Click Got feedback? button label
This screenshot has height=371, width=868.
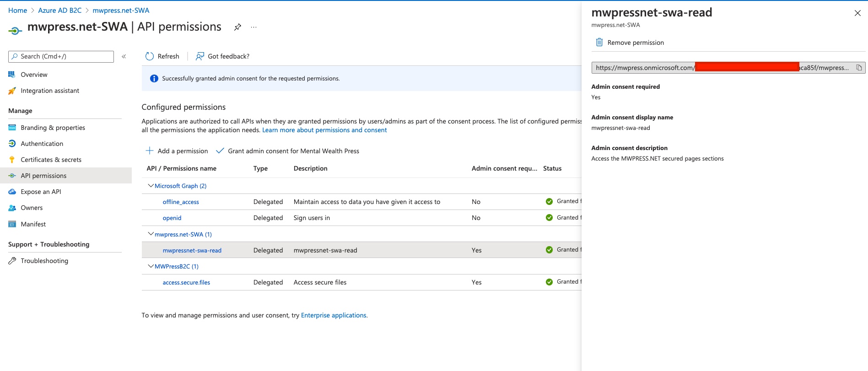click(x=228, y=56)
